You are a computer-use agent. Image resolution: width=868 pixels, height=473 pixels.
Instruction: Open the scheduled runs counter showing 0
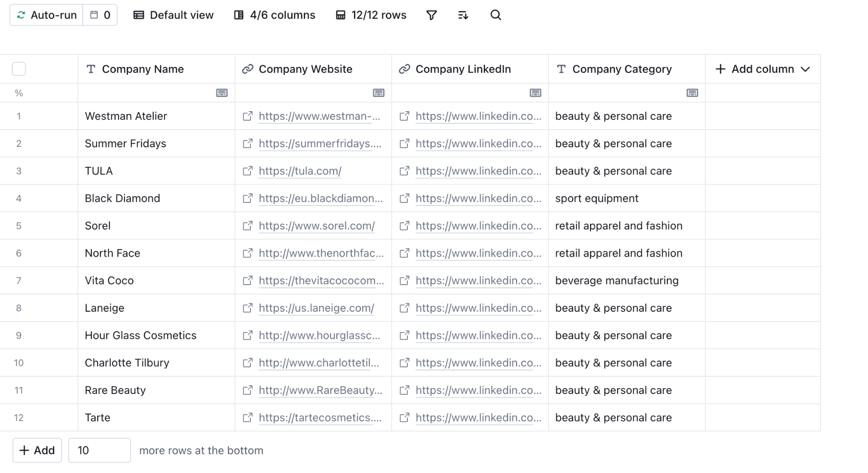click(100, 15)
